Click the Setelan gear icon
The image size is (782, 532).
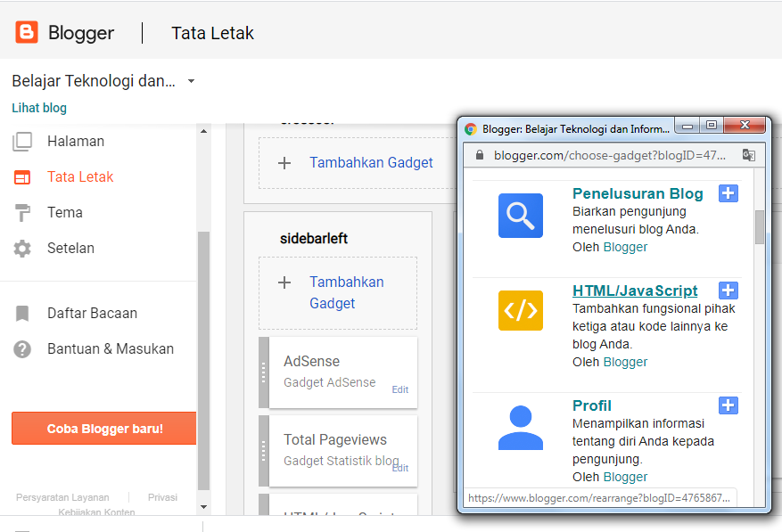22,249
